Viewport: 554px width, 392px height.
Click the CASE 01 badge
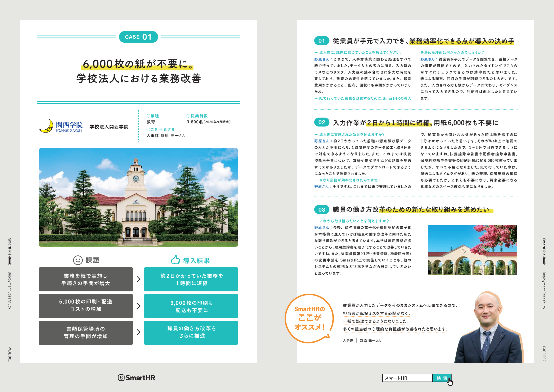click(x=138, y=37)
